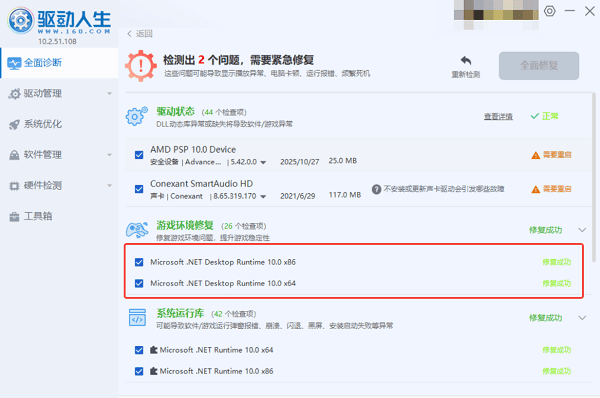Click version number 10.2.51.108
The height and width of the screenshot is (398, 600).
click(x=57, y=41)
